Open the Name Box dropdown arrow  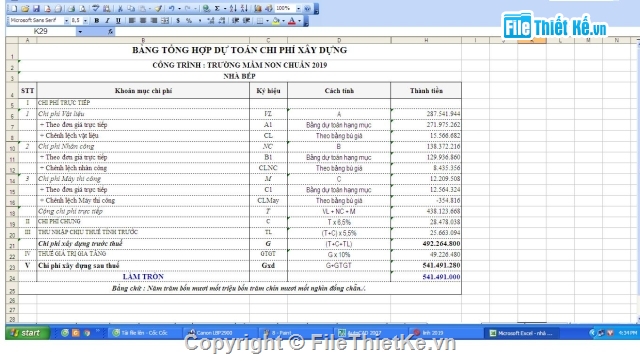[x=80, y=31]
